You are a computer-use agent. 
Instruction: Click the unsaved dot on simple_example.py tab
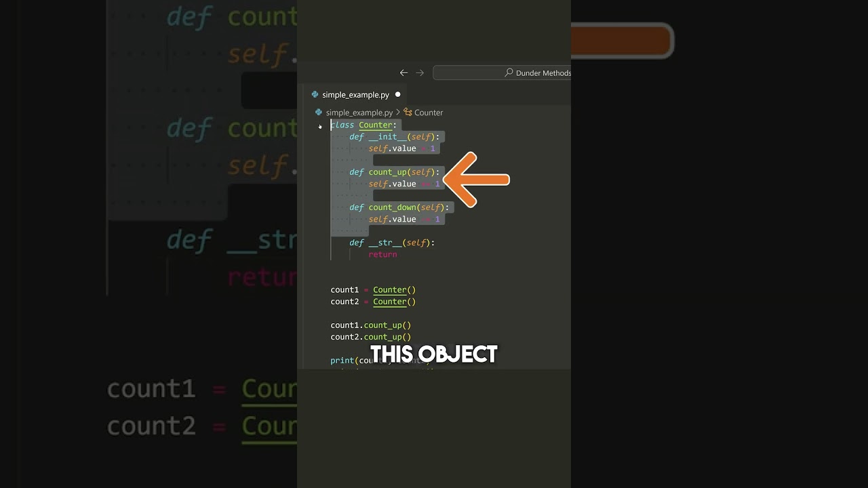397,95
